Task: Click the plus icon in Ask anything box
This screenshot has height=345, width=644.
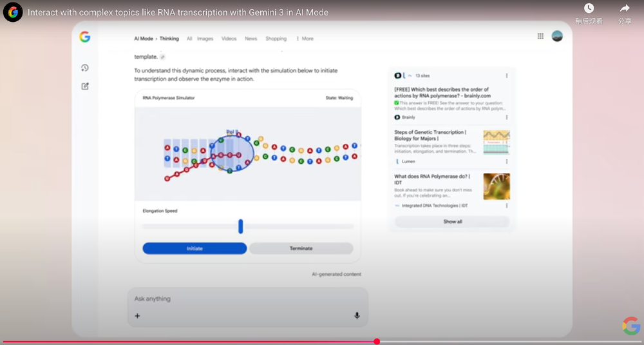Action: click(x=137, y=316)
